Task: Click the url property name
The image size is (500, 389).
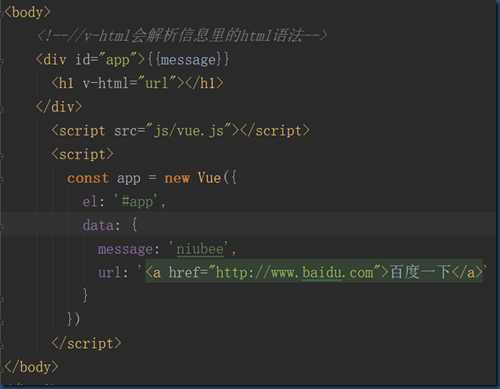Action: tap(109, 273)
